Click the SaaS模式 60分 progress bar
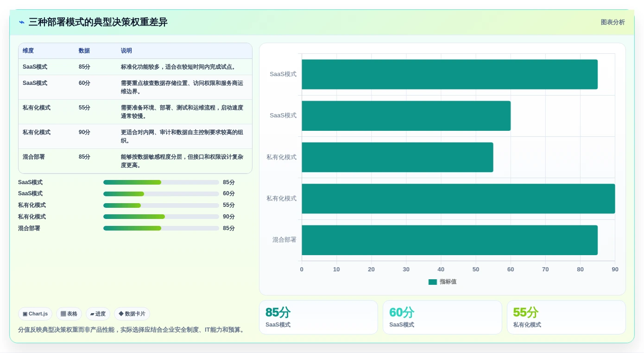Image resolution: width=644 pixels, height=353 pixels. (x=161, y=194)
